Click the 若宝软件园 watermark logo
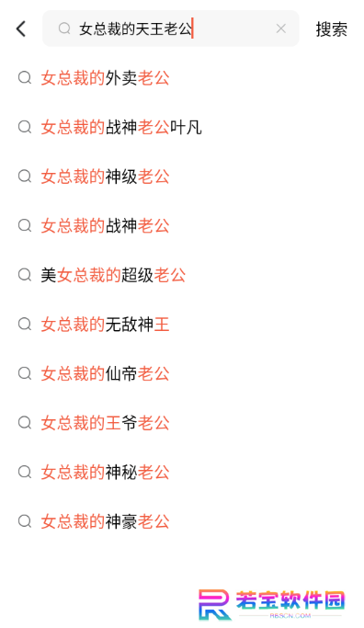Screen dimensions: 364x628 pos(272,604)
